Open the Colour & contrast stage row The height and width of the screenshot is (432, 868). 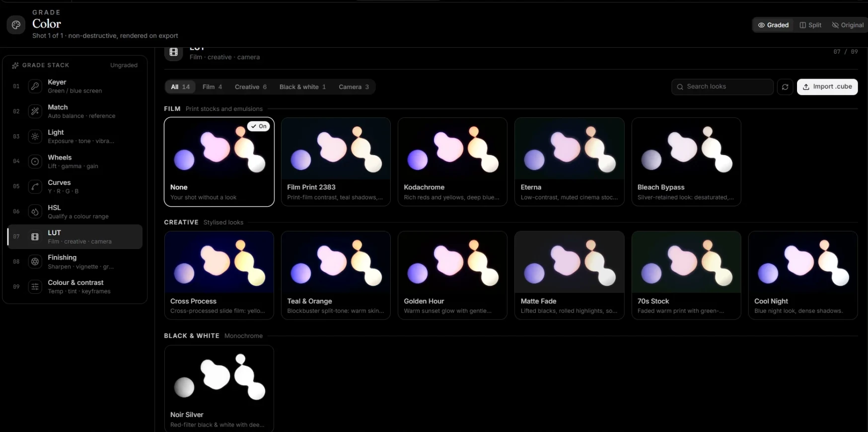tap(75, 287)
